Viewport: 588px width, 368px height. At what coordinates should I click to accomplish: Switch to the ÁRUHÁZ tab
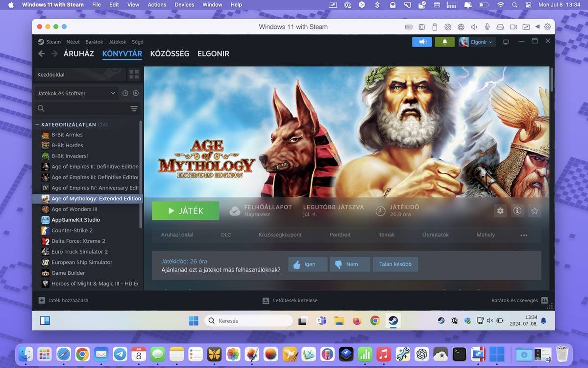click(x=79, y=53)
